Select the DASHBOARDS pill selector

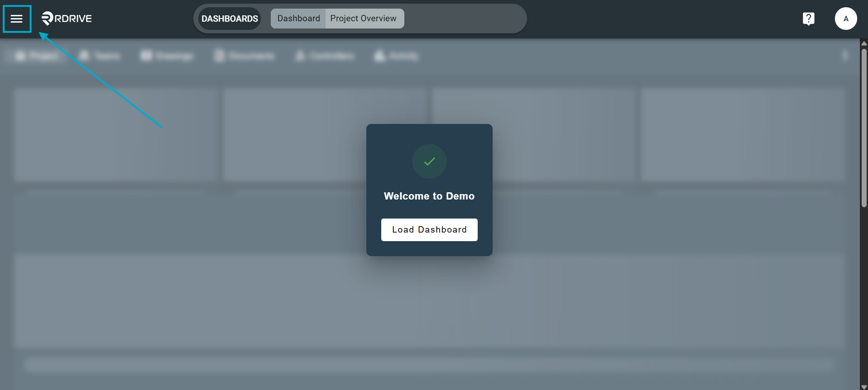pos(230,19)
